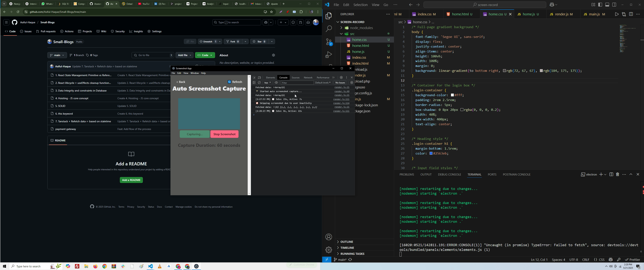644x270 pixels.
Task: Split the VS Code editor to the right
Action: (631, 14)
